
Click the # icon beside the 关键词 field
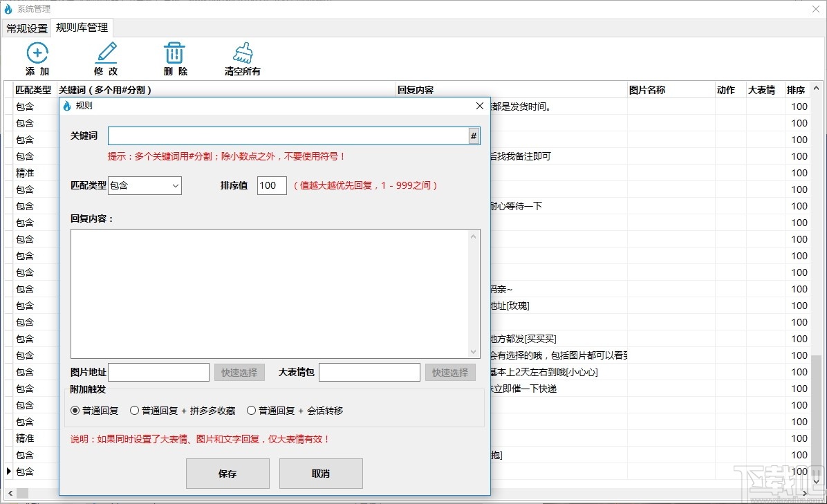[473, 136]
